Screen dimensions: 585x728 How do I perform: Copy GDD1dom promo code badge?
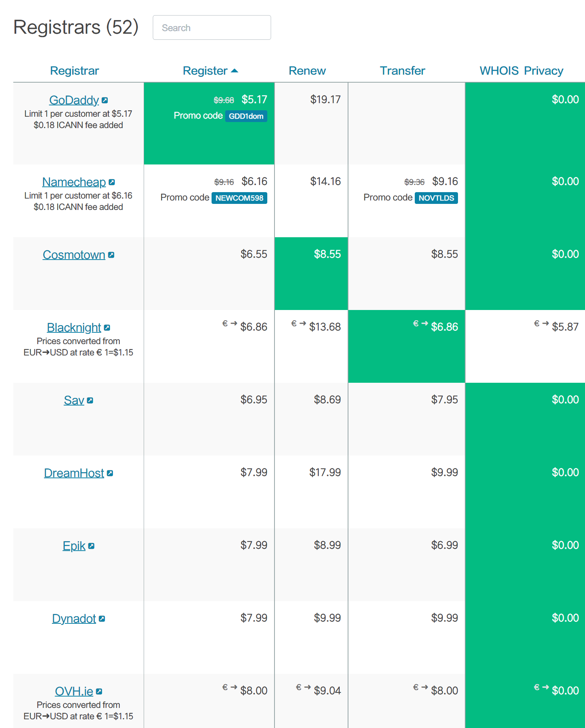tap(246, 116)
